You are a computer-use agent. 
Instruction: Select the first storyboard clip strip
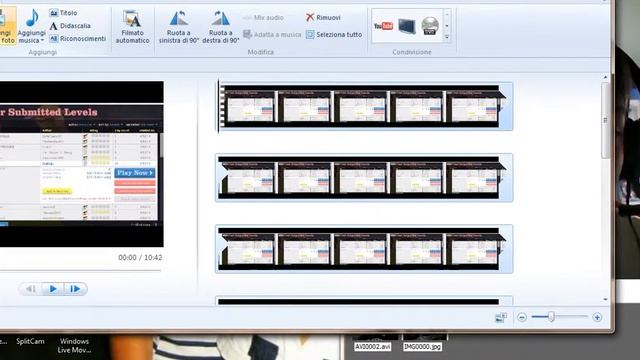coord(364,106)
